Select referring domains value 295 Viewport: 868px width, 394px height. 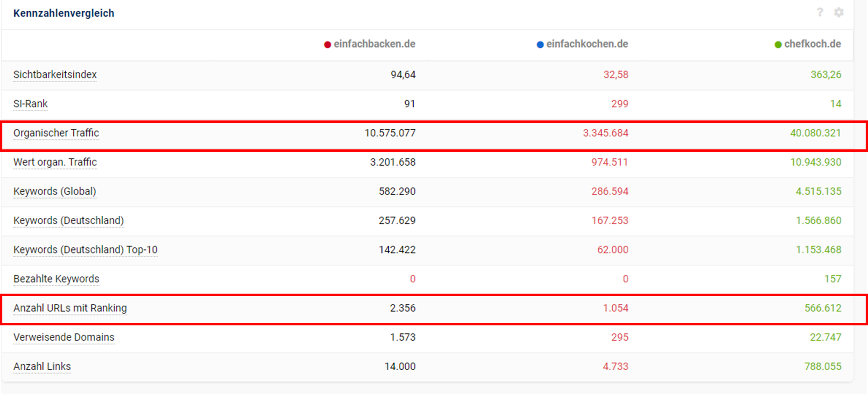[620, 337]
